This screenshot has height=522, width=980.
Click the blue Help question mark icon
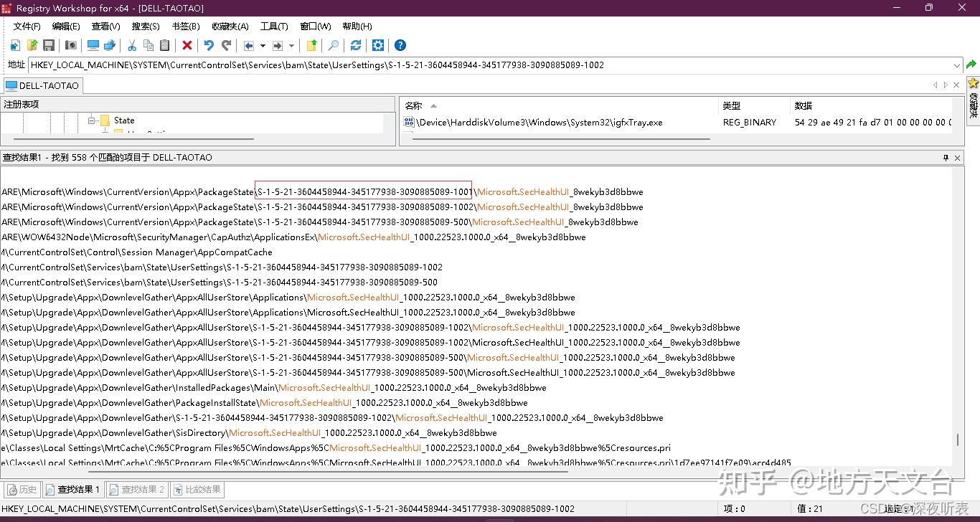(400, 45)
